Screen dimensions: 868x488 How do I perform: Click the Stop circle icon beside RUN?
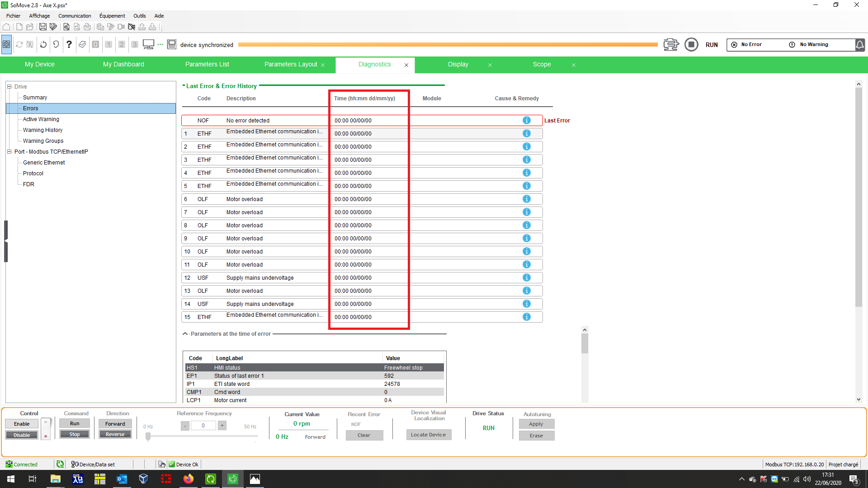[691, 45]
